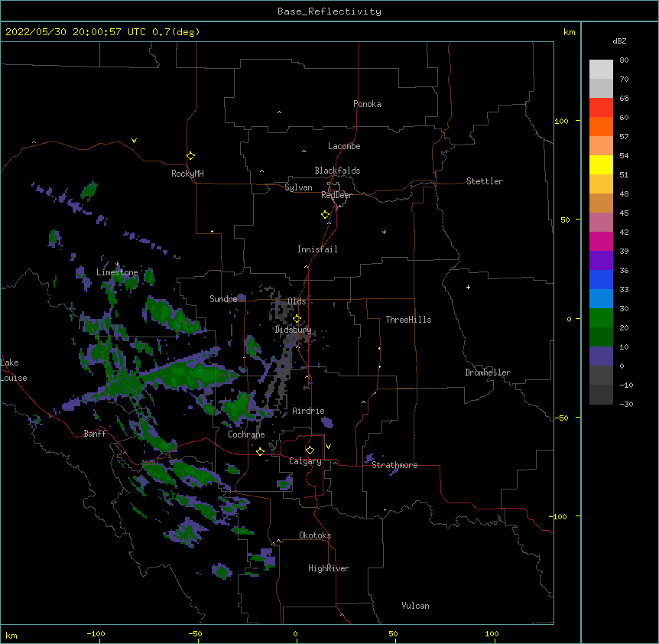Click the Strathmore city label
This screenshot has width=659, height=644.
(x=394, y=465)
